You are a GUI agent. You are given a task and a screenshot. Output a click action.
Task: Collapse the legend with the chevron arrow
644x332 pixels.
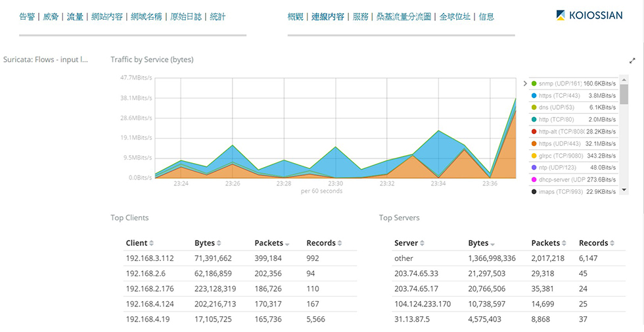click(x=525, y=83)
